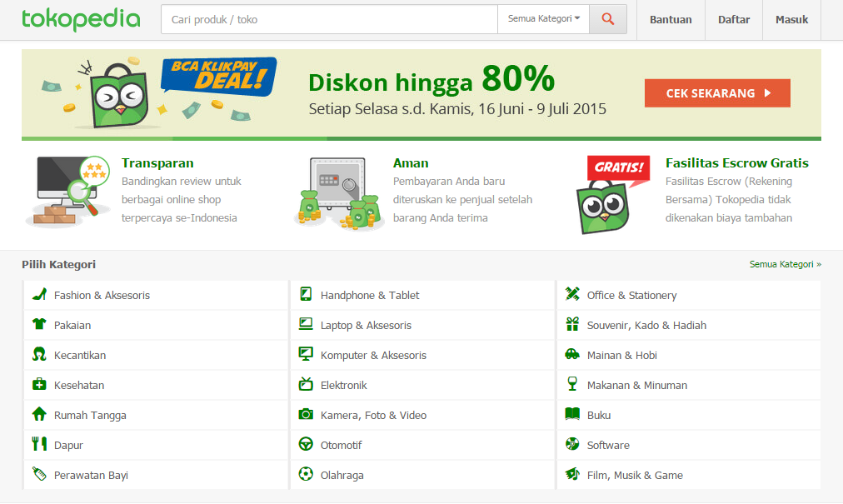
Task: Click the Aman heading
Action: click(411, 163)
